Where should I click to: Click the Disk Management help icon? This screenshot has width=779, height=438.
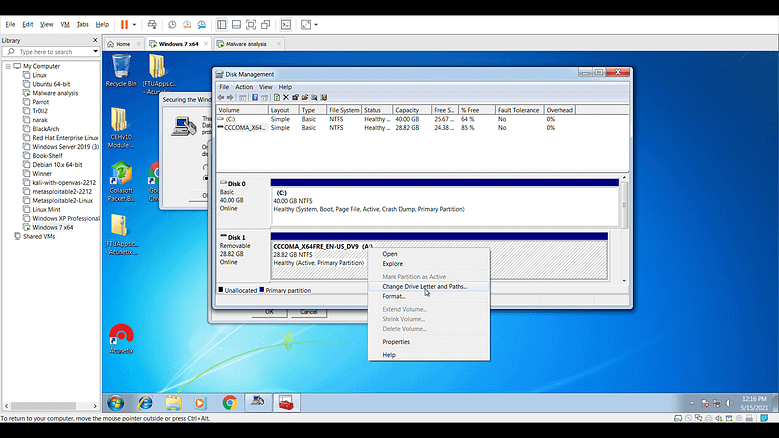(254, 97)
